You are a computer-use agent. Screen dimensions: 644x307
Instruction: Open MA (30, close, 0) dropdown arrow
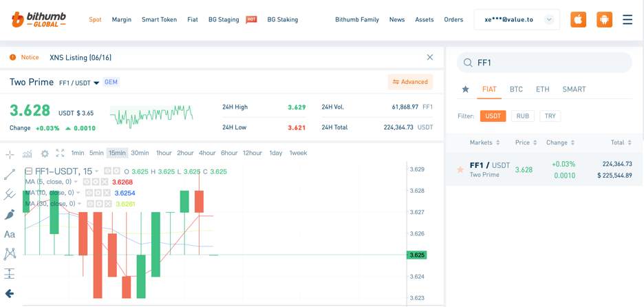[x=79, y=204]
